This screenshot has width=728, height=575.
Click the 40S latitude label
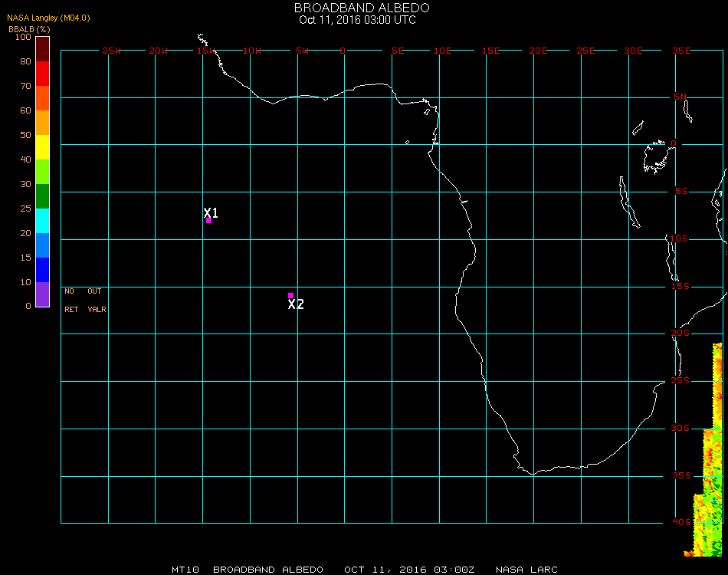pos(681,522)
